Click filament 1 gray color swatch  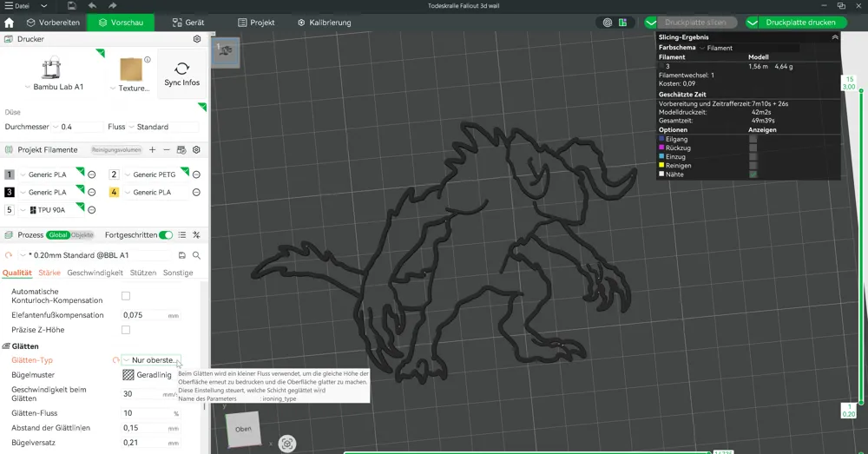[9, 174]
